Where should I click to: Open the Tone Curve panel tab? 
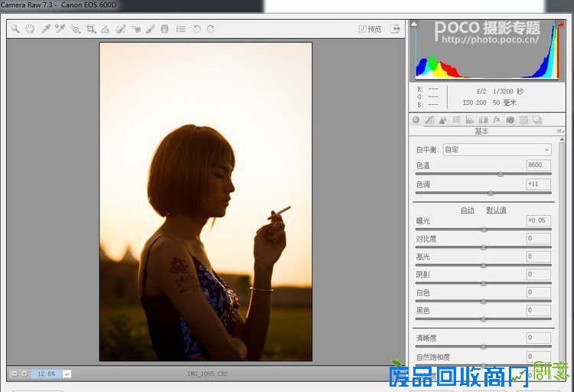pos(429,119)
